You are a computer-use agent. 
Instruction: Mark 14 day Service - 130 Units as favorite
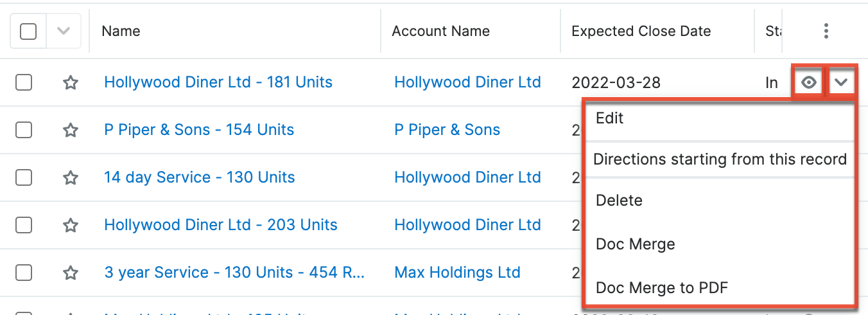(x=71, y=177)
